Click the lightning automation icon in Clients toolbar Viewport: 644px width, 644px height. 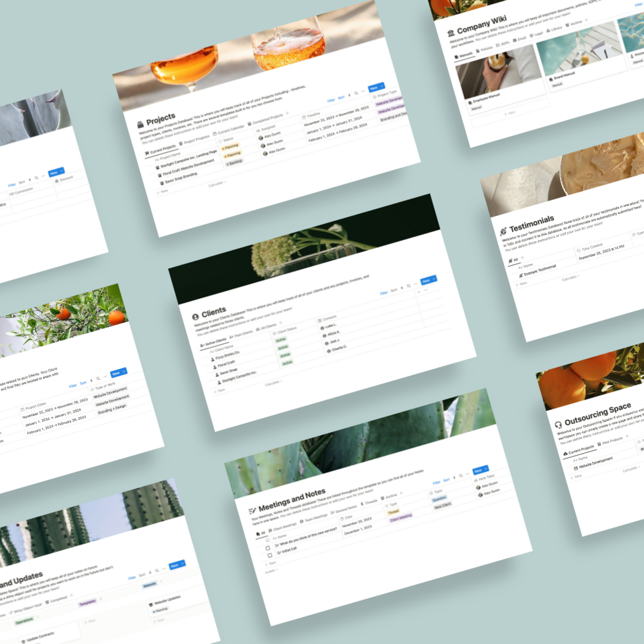click(x=402, y=288)
